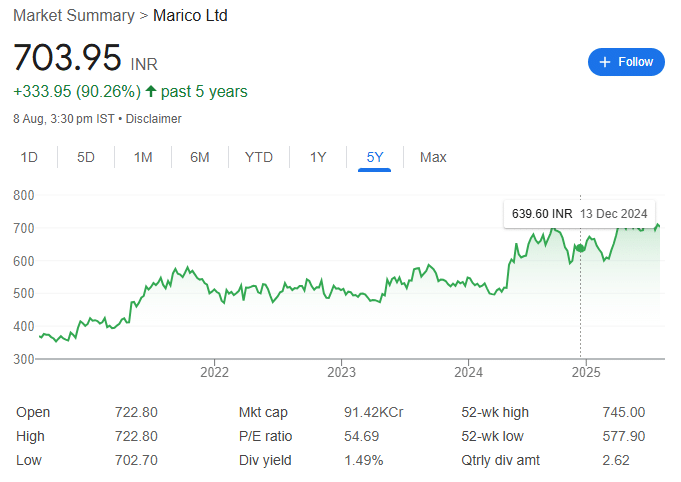Click the +333.95 (90.26%) change text
This screenshot has width=681, height=482.
tap(77, 92)
